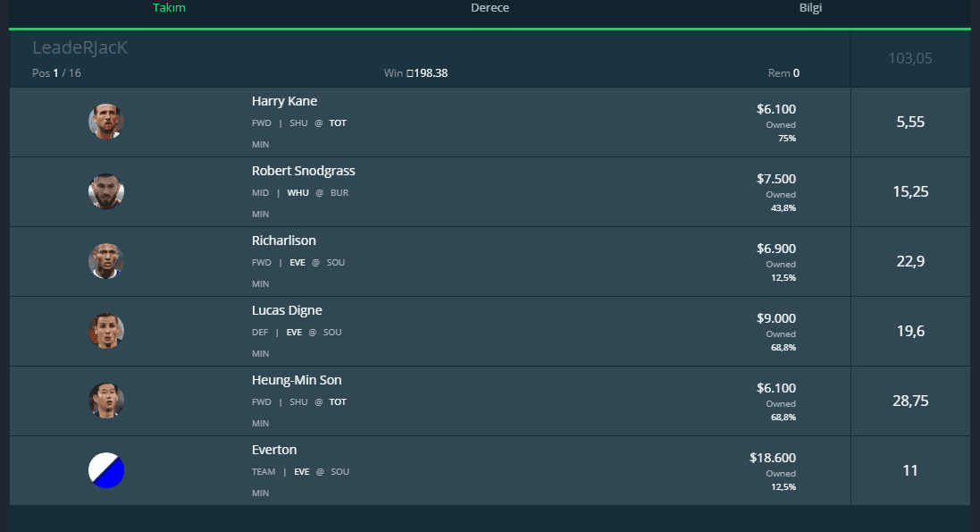
Task: Click Richarlison's player photo
Action: (106, 261)
